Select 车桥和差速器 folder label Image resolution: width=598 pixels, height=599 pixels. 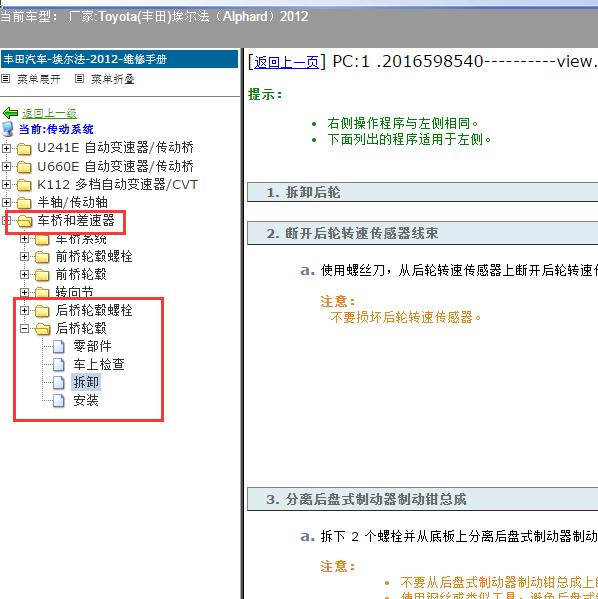[x=76, y=220]
